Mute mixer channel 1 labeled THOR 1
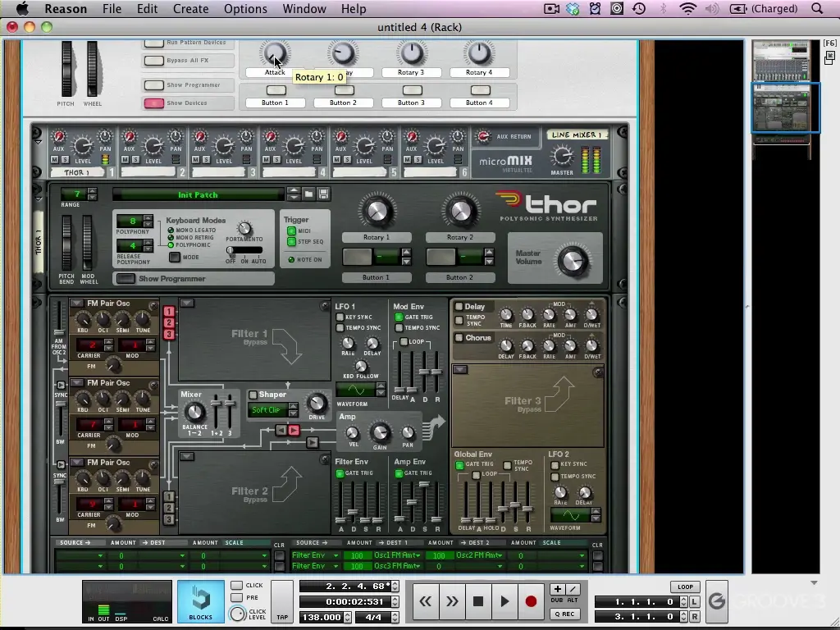840x630 pixels. [55, 160]
